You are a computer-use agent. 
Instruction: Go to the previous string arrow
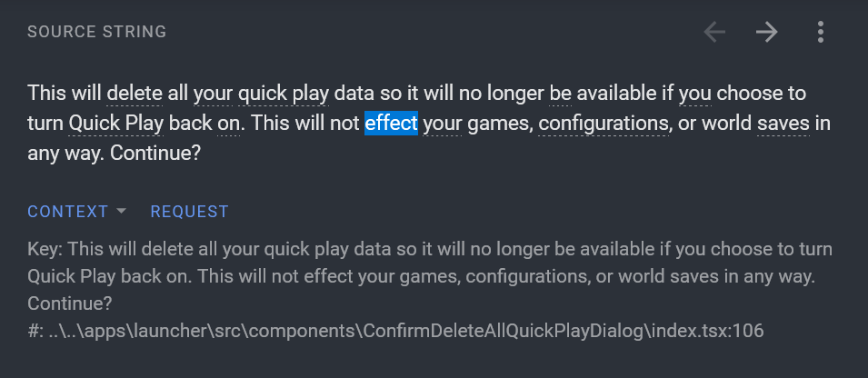point(714,33)
